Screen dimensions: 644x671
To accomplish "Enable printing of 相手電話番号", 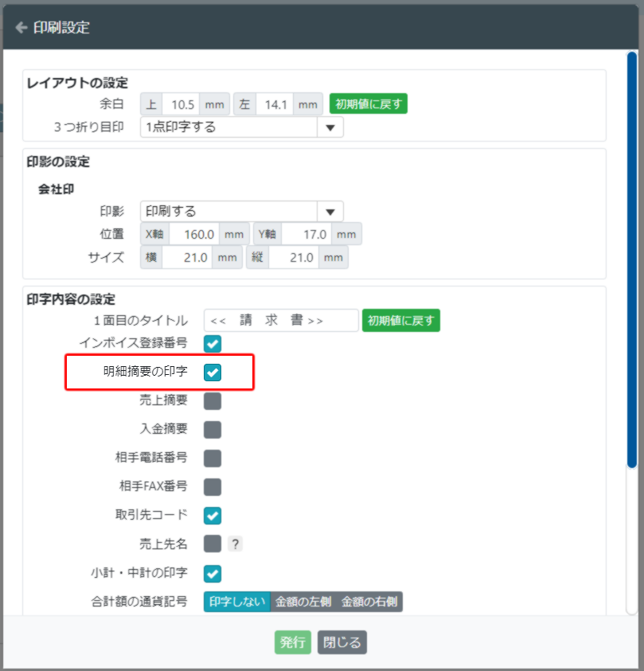I will tap(211, 458).
